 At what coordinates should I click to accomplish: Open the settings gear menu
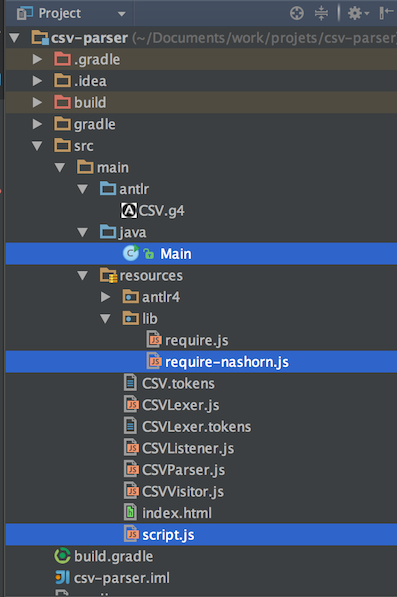pos(358,13)
